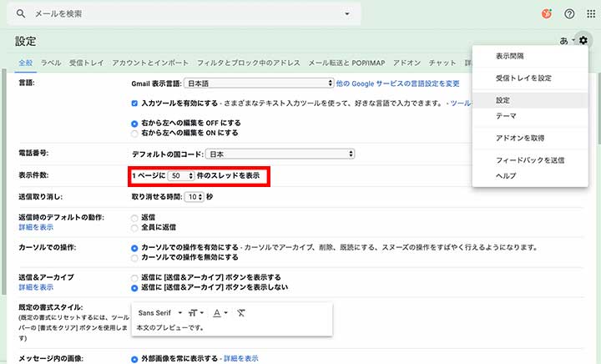Image resolution: width=601 pixels, height=364 pixels.
Task: Click the settings gear icon
Action: click(x=583, y=40)
